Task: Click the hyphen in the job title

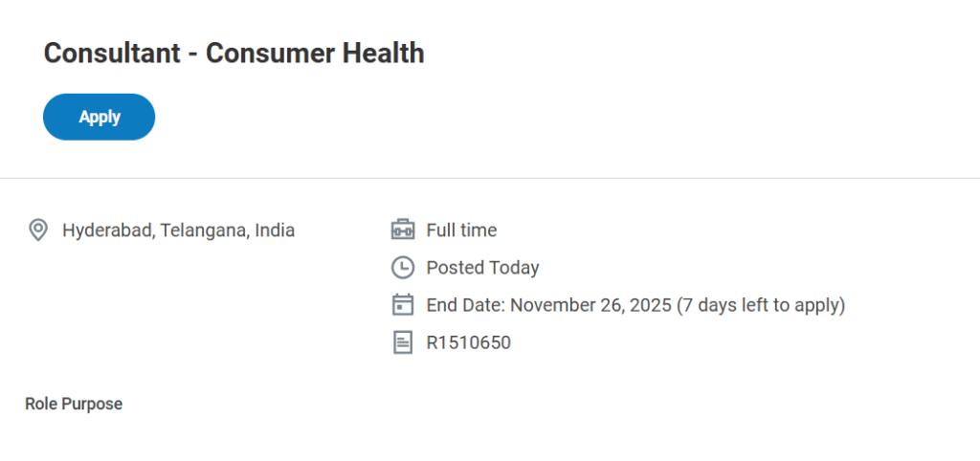Action: 190,55
